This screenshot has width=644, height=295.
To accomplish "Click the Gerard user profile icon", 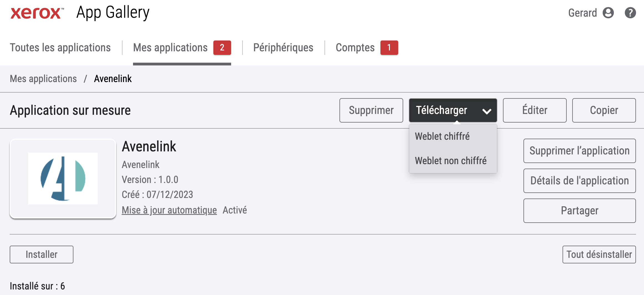I will [x=608, y=13].
